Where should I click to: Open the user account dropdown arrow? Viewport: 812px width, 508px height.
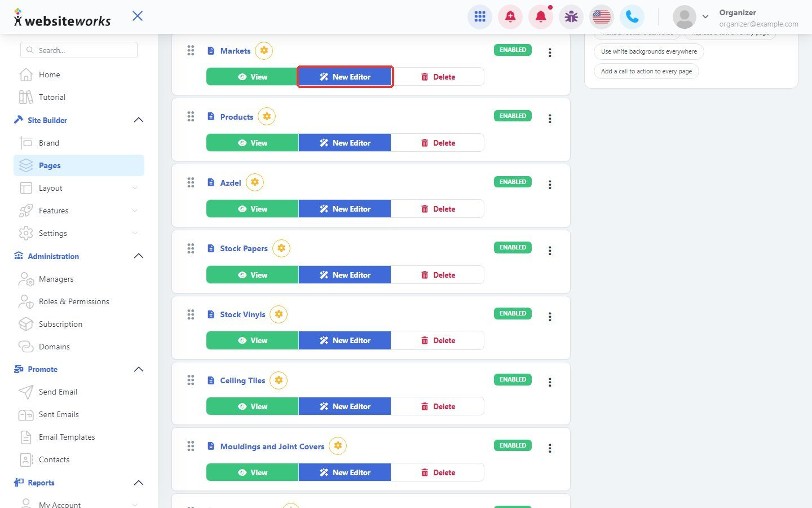point(705,17)
